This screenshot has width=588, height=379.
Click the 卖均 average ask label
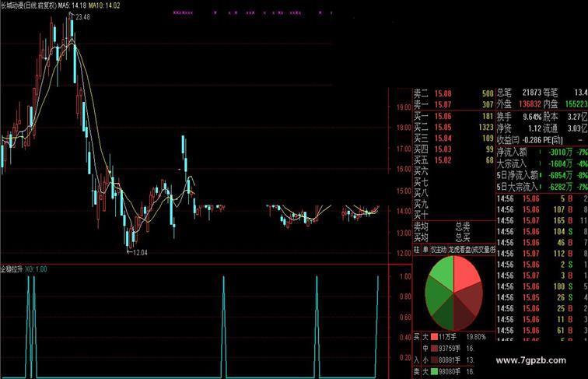[x=421, y=226]
